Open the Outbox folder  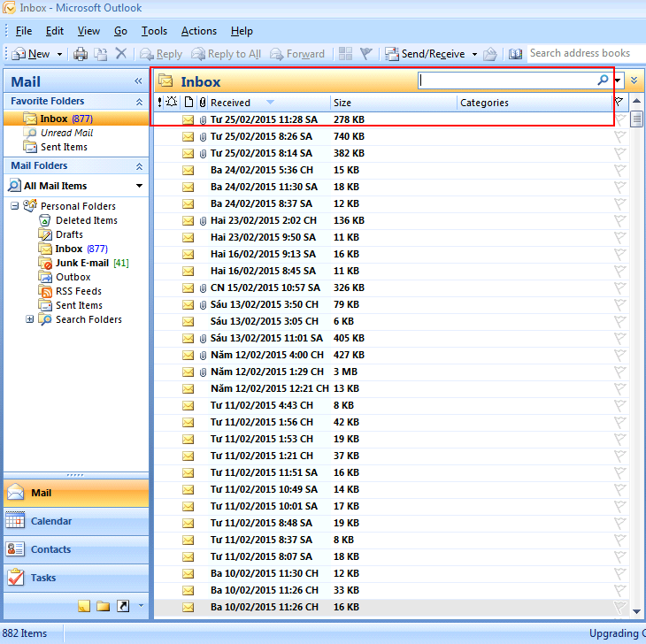tap(73, 277)
